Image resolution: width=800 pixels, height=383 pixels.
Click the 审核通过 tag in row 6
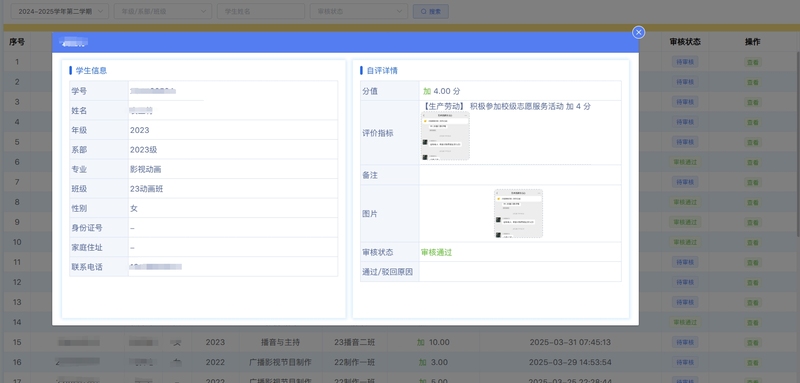[x=685, y=162]
